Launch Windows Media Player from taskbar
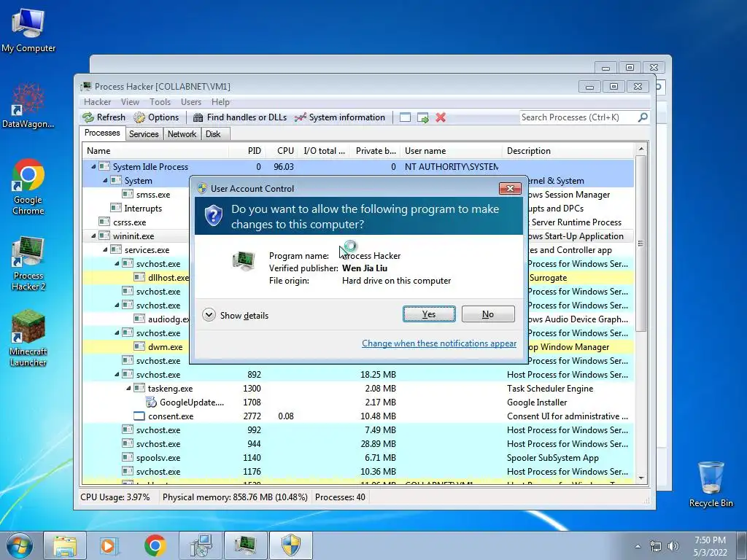747x560 pixels. (x=109, y=545)
